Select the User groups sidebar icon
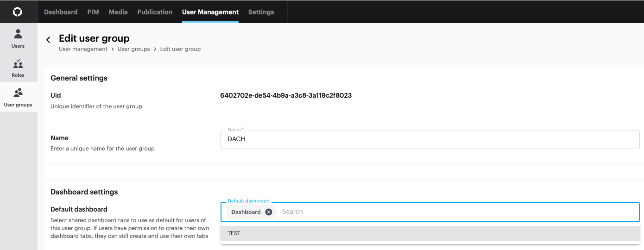This screenshot has height=250, width=644. [18, 93]
